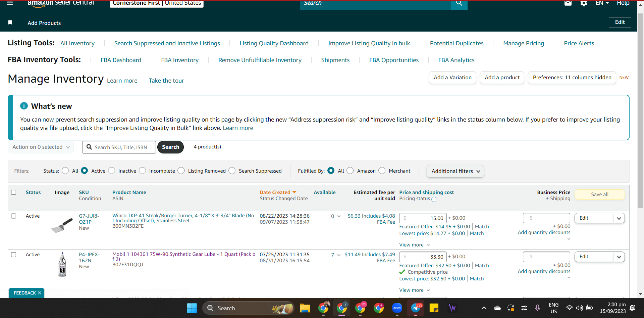
Task: Check the Mobil 1 gear lube row checkbox
Action: (14, 255)
